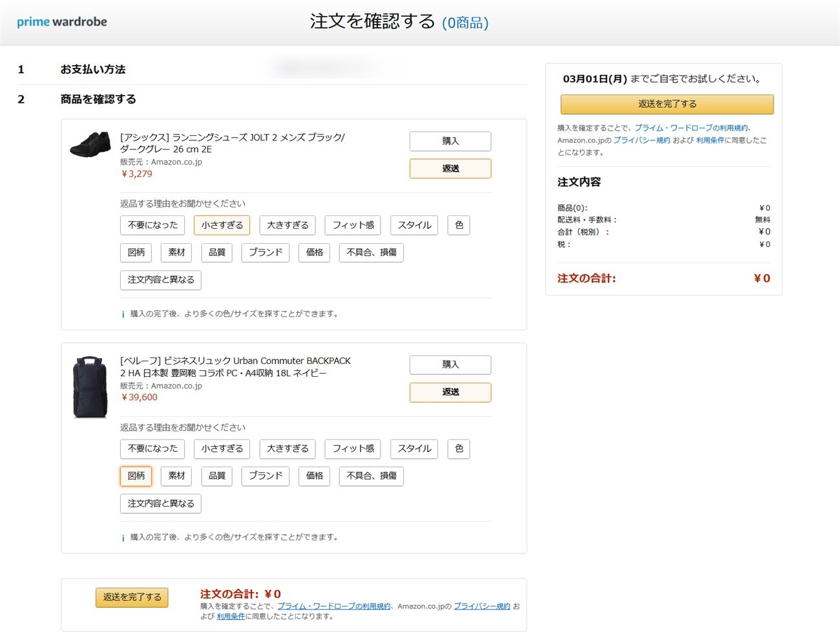Select 素材 reason for the shoes
Image resolution: width=840 pixels, height=638 pixels.
click(x=176, y=252)
